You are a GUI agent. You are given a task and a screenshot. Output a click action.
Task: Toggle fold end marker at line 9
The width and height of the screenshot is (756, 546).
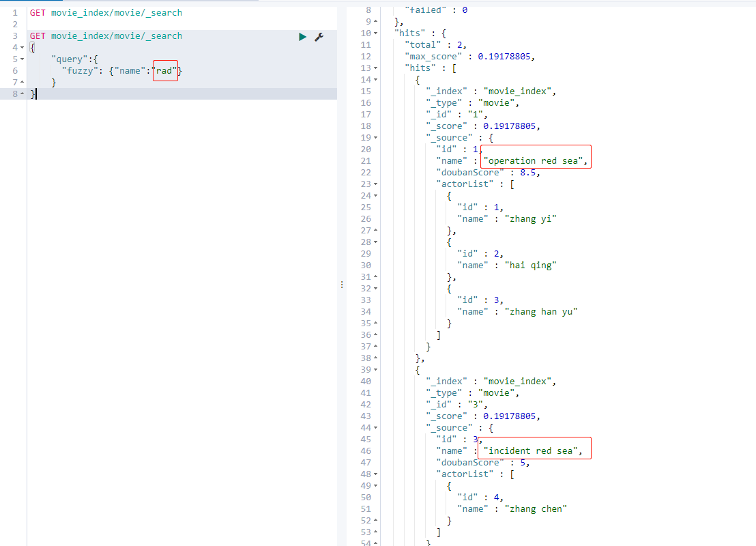[375, 22]
